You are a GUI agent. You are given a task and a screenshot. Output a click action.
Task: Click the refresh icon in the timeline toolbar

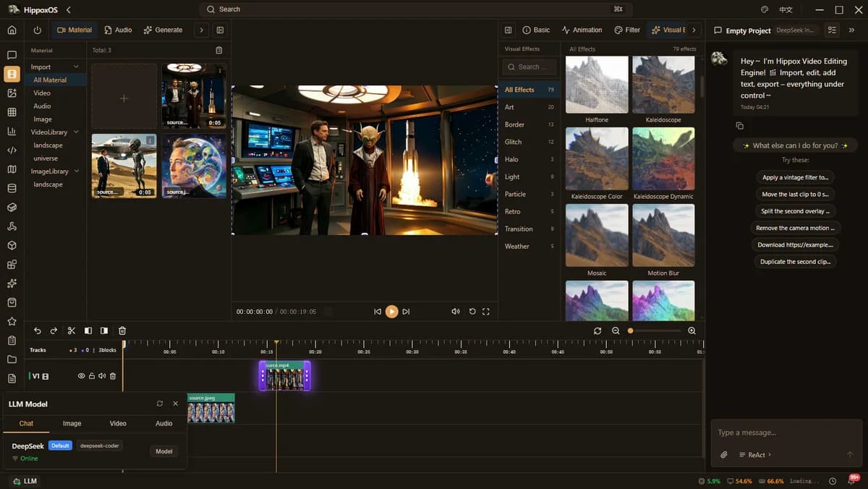597,331
